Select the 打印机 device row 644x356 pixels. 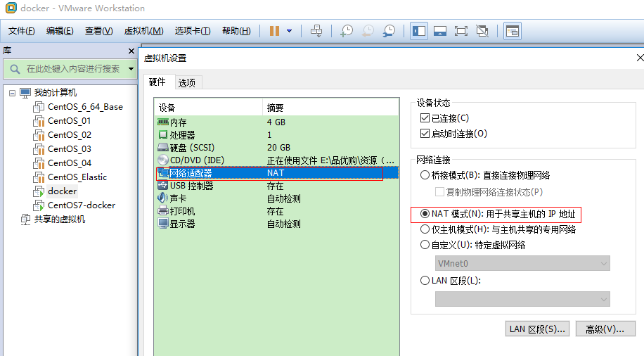point(277,211)
